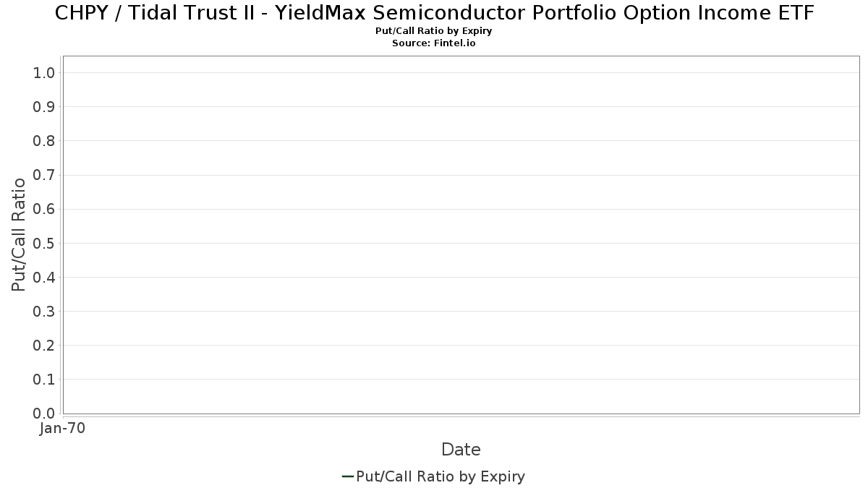Select the Put/Call Ratio by Expiry legend label
The height and width of the screenshot is (488, 868).
[x=441, y=476]
